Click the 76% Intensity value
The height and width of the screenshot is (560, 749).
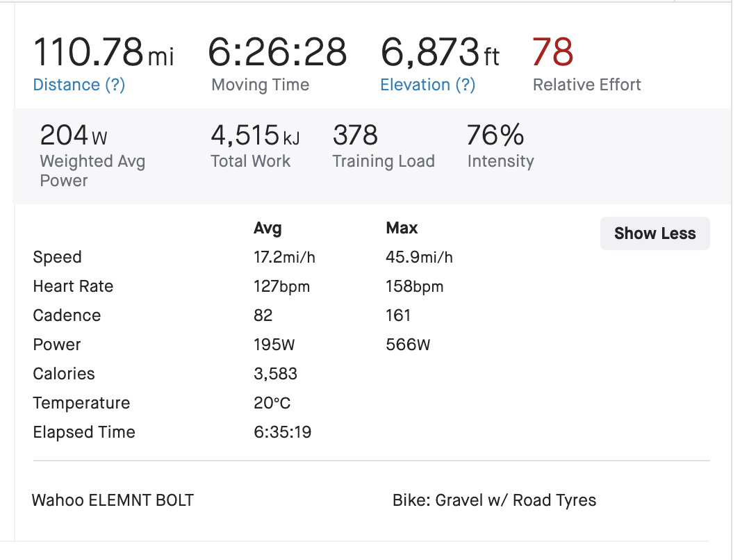[495, 135]
